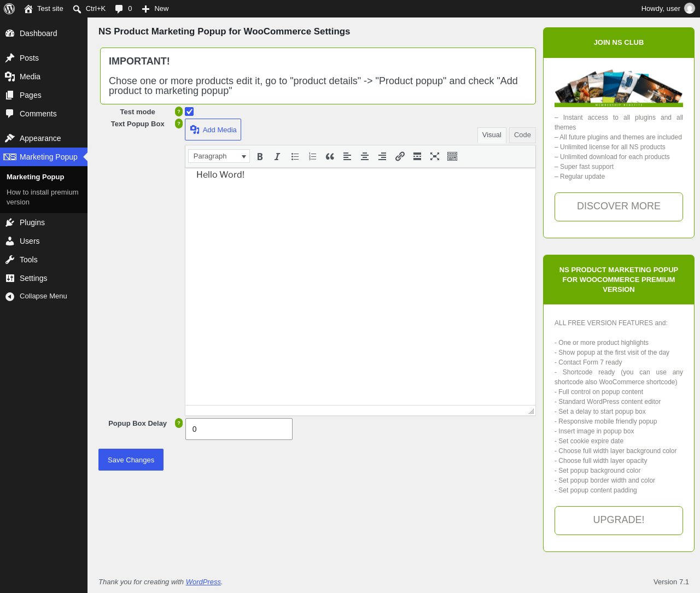Click the 'Responsive mobile friendly popup' text
The width and height of the screenshot is (700, 593).
(606, 421)
